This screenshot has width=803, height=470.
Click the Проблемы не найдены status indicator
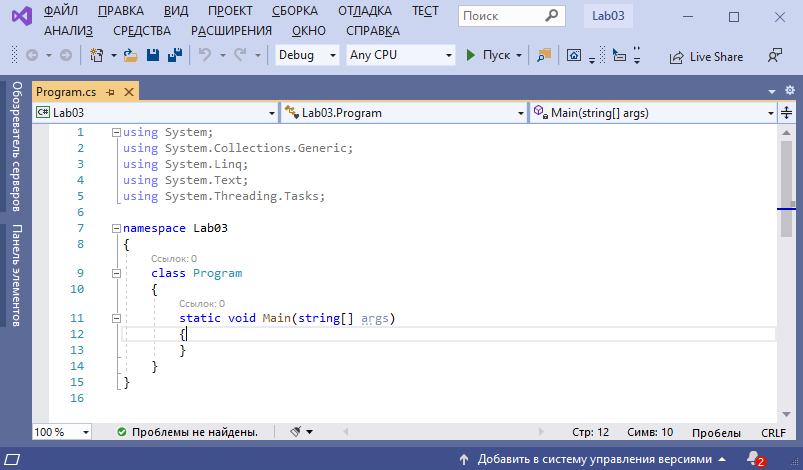pos(187,432)
